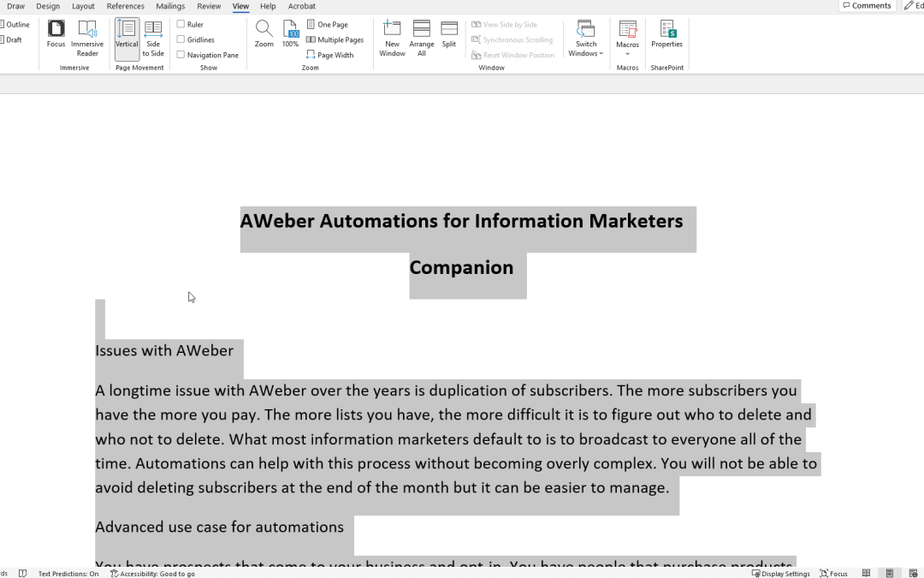Viewport: 924px width, 578px height.
Task: Toggle the Navigation Pane checkbox
Action: pyautogui.click(x=181, y=55)
